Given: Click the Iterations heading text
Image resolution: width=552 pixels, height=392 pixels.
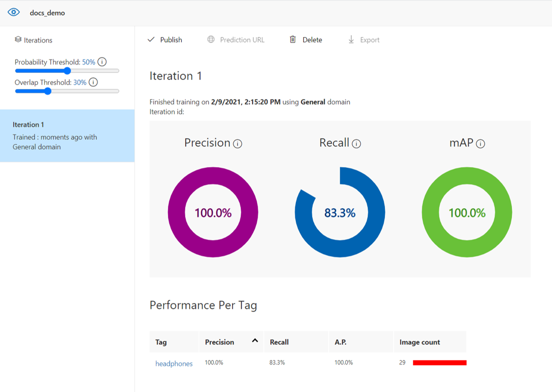Looking at the screenshot, I should (38, 40).
